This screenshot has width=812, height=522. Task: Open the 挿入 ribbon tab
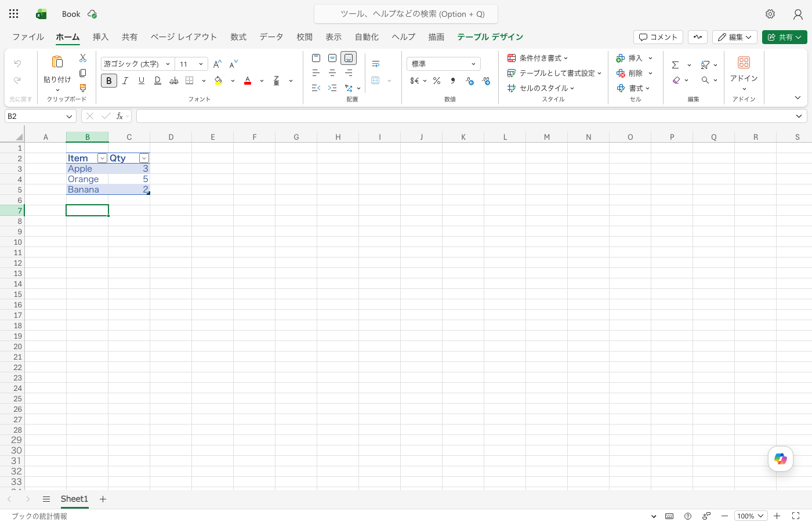pos(100,37)
